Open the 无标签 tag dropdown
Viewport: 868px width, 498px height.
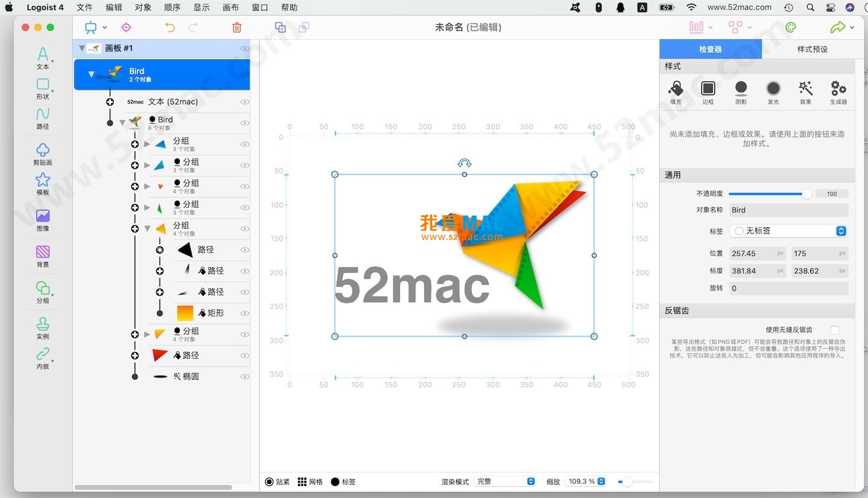[788, 231]
